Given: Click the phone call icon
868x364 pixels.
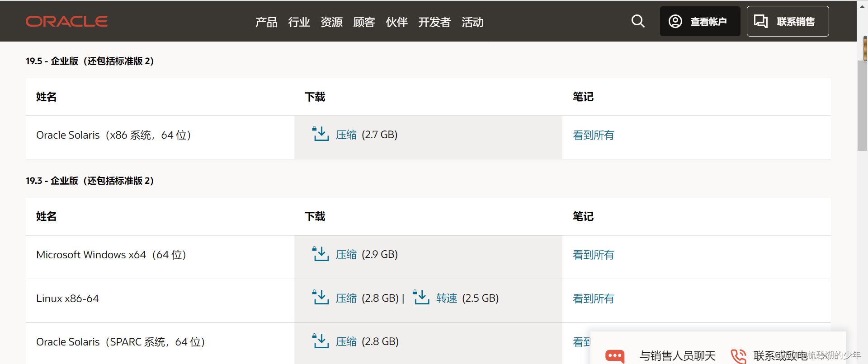Looking at the screenshot, I should coord(739,356).
